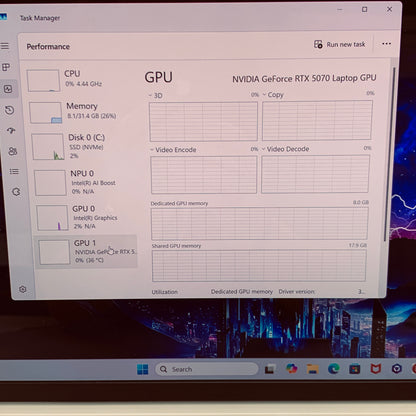The height and width of the screenshot is (416, 416).
Task: Open Microsoft Edge from the taskbar
Action: (x=333, y=369)
